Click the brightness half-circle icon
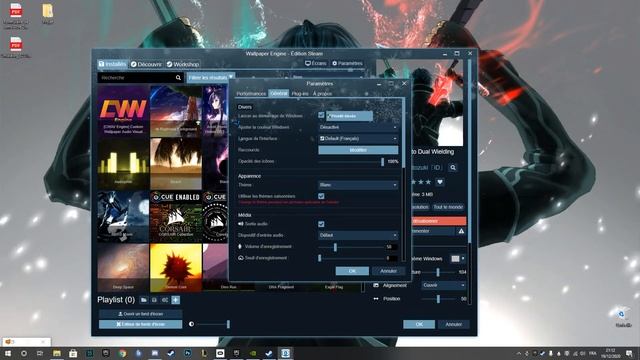 (191, 324)
